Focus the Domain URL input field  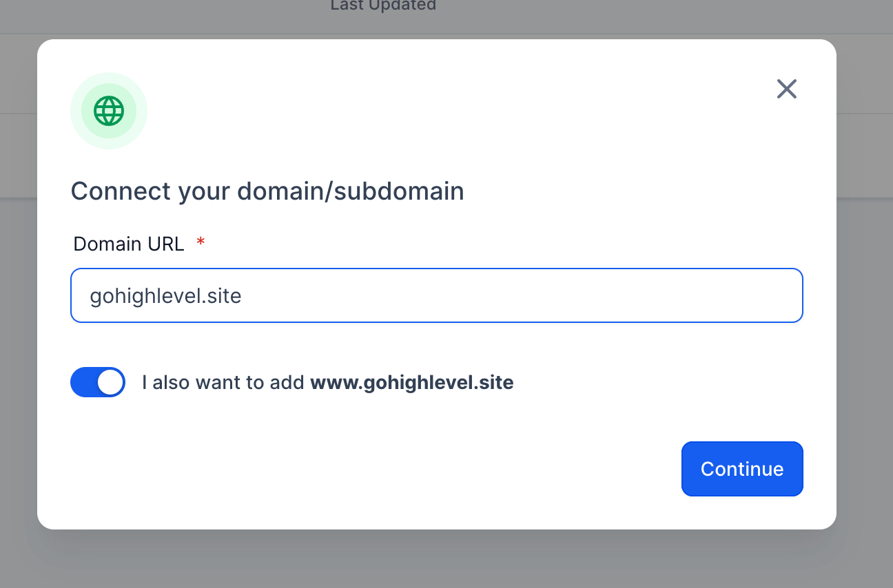click(x=437, y=295)
